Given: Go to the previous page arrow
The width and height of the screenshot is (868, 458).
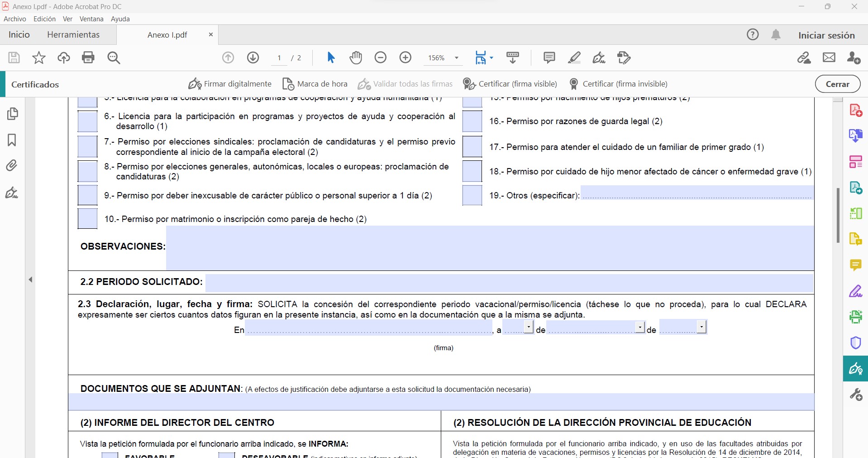Looking at the screenshot, I should (228, 58).
